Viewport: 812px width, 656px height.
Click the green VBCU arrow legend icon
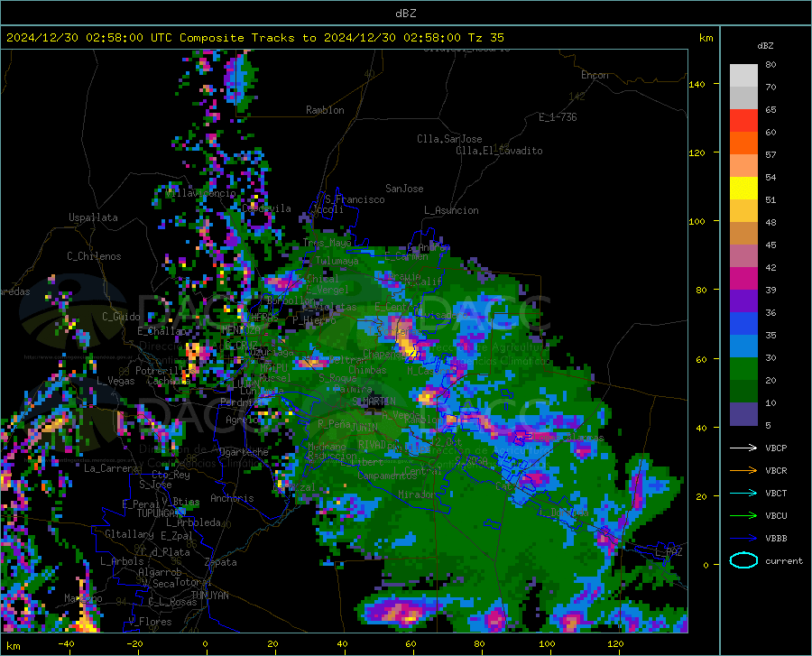tap(743, 516)
